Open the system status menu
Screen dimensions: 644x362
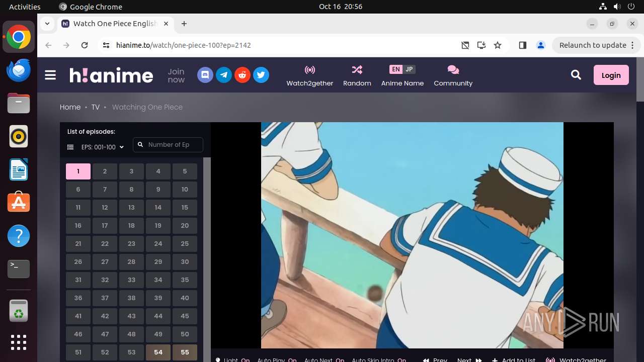tap(617, 7)
